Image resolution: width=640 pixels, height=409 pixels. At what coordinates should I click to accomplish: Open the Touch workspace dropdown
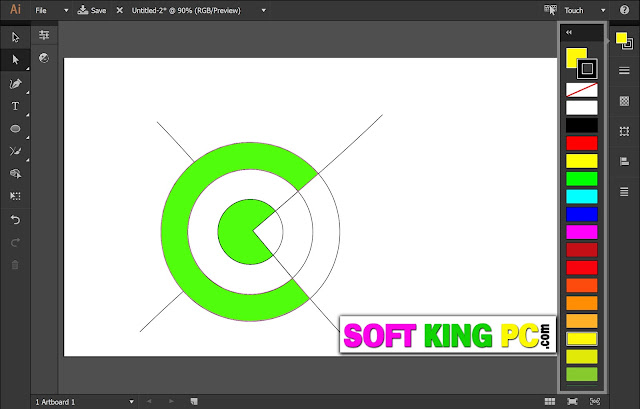584,10
